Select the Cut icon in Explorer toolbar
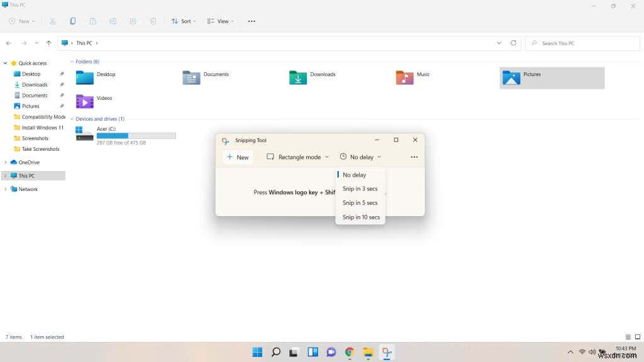Viewport: 644px width, 362px height. pyautogui.click(x=53, y=21)
